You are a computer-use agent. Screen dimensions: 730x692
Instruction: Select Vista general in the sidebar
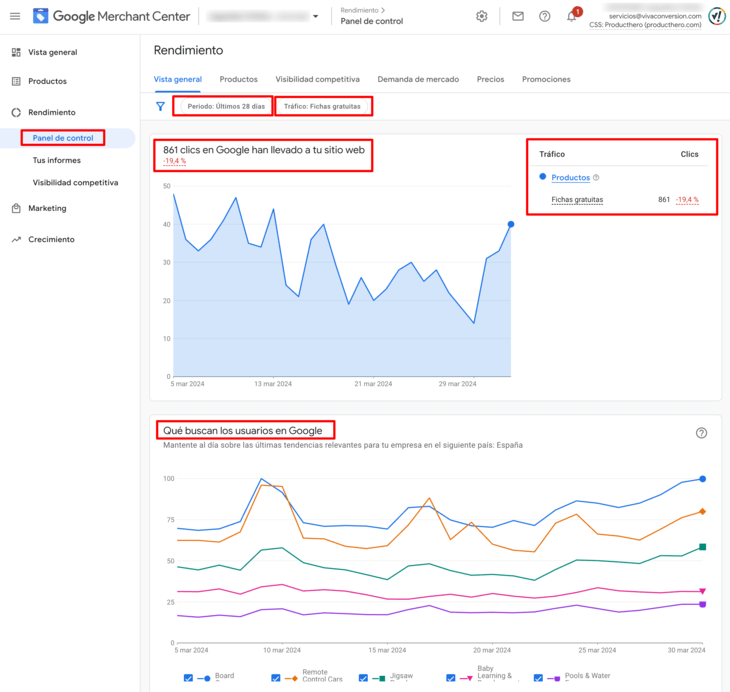click(x=53, y=52)
